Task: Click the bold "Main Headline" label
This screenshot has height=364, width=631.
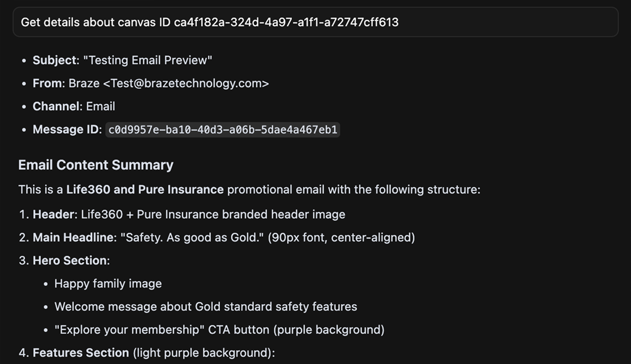Action: [x=73, y=237]
